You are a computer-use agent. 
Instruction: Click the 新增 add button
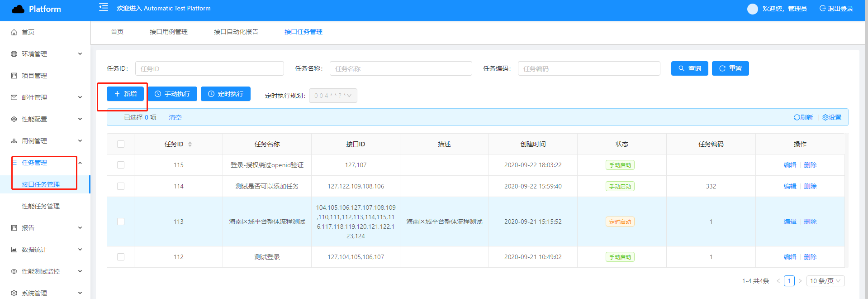coord(125,94)
